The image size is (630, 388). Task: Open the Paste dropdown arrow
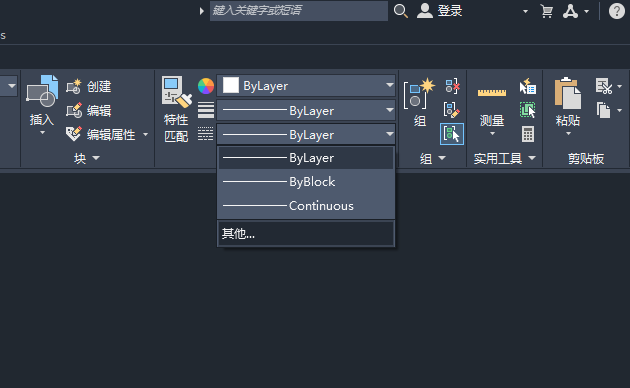point(568,134)
